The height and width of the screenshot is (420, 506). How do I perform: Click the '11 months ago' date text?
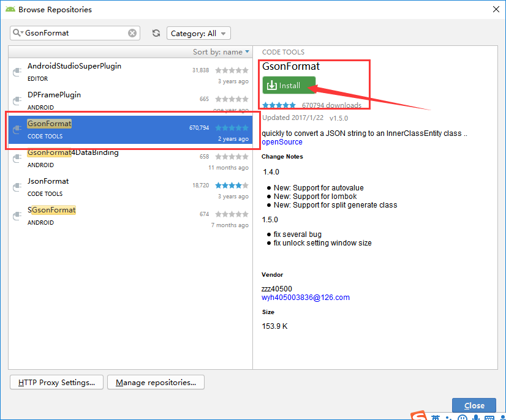[228, 168]
